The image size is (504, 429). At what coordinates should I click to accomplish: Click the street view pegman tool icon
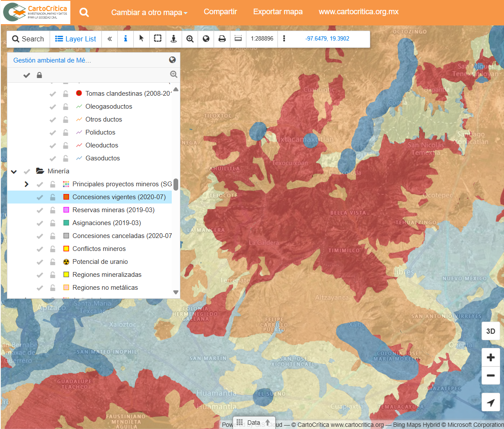tap(173, 39)
